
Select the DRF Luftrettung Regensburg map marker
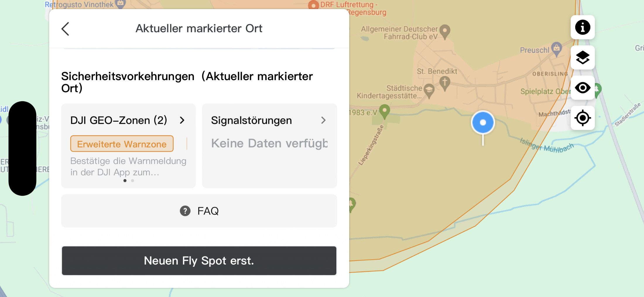(313, 5)
